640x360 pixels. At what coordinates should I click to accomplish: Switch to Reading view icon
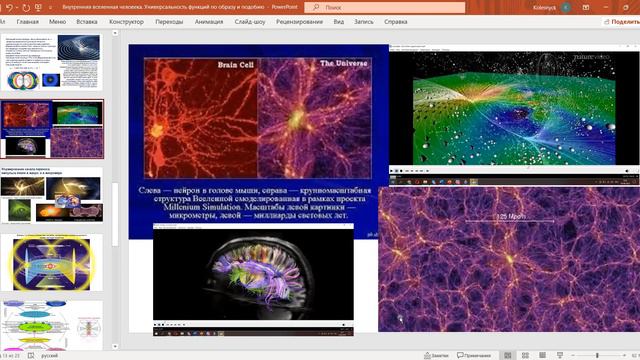point(542,356)
